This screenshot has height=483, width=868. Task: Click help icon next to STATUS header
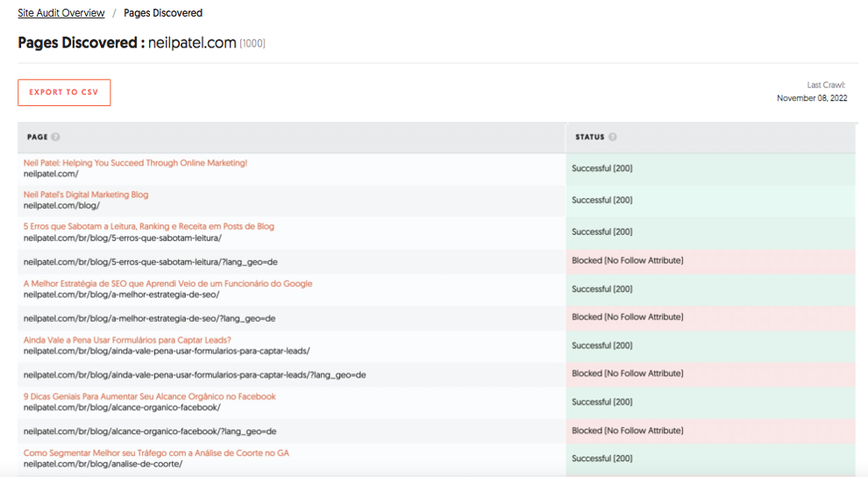tap(613, 138)
